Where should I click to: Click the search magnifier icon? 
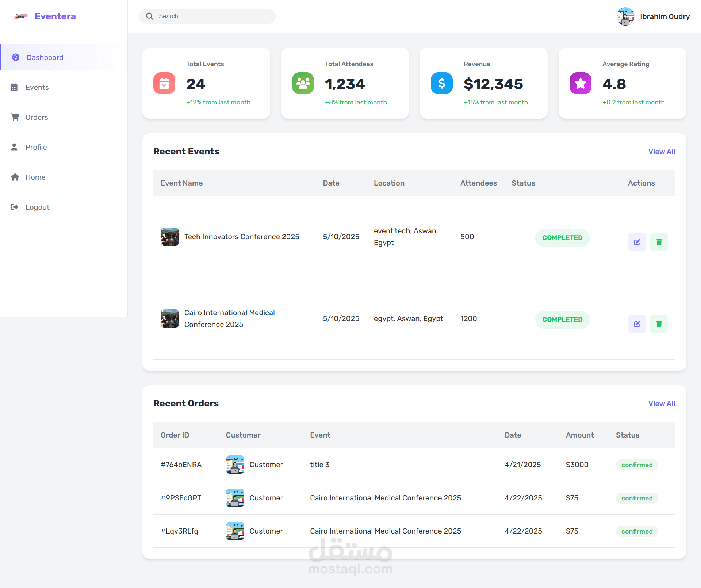[x=150, y=16]
